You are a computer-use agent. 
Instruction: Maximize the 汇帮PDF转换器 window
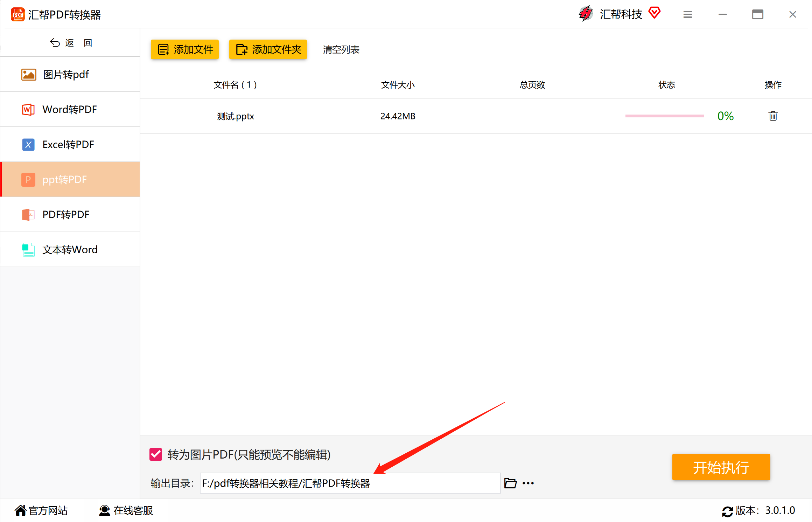coord(757,14)
